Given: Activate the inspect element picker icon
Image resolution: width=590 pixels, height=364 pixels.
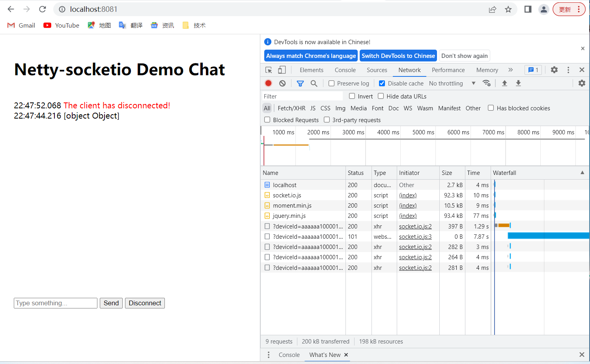Looking at the screenshot, I should point(269,70).
